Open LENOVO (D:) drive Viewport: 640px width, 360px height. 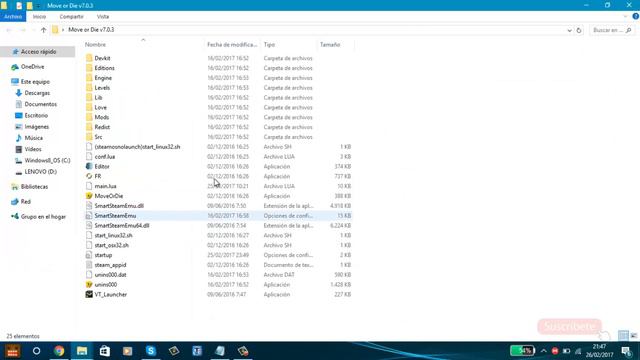pyautogui.click(x=40, y=172)
